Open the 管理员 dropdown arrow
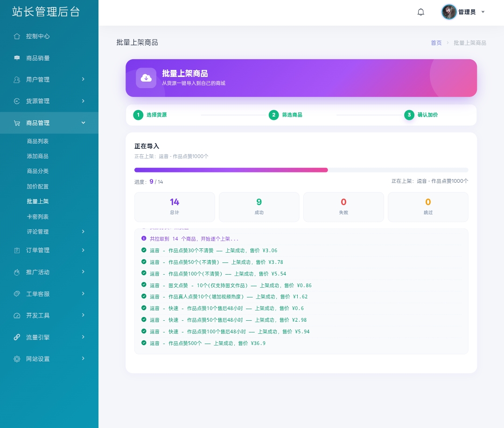The image size is (504, 428). [x=483, y=12]
